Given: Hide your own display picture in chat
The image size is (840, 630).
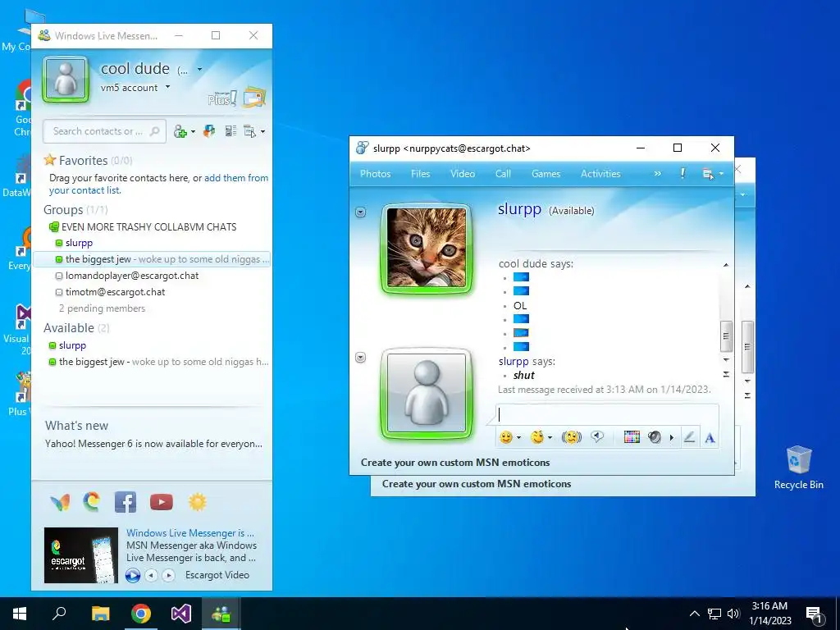Looking at the screenshot, I should point(361,358).
